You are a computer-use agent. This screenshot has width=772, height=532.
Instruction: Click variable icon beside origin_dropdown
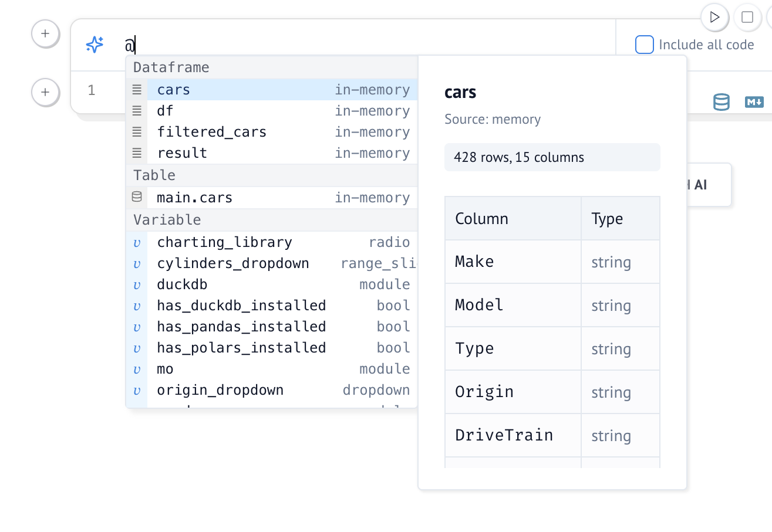pyautogui.click(x=137, y=390)
